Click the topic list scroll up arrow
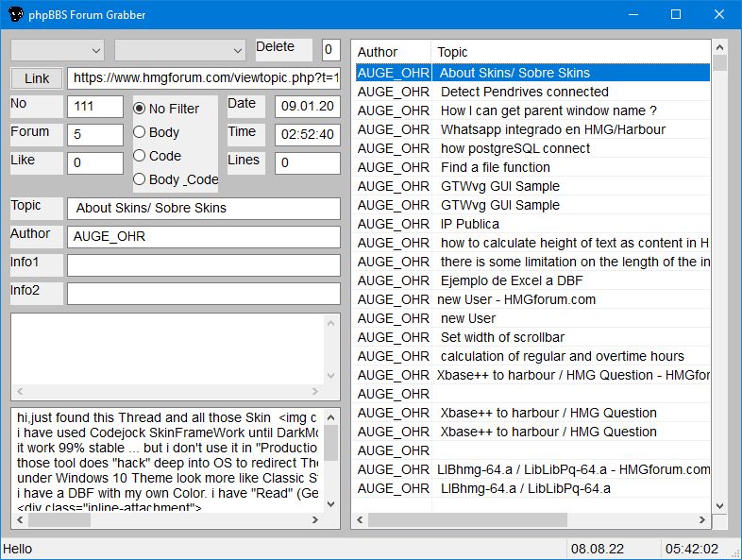 (x=719, y=47)
